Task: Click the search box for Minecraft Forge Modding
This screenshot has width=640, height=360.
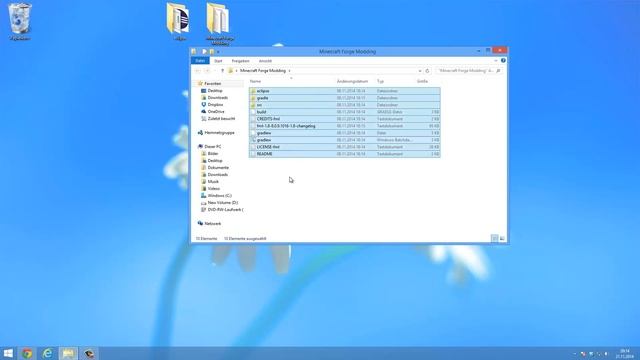Action: [x=469, y=71]
